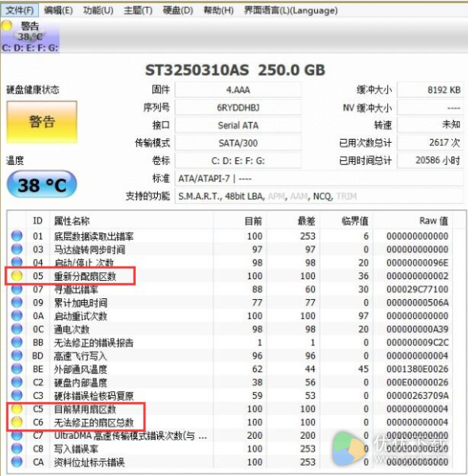Click the blue status icon for row CA
The image size is (468, 476).
click(x=17, y=462)
